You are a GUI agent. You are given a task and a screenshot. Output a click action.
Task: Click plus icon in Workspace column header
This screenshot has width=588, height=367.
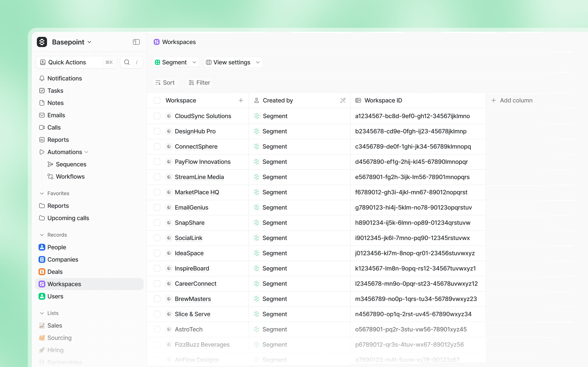click(241, 100)
